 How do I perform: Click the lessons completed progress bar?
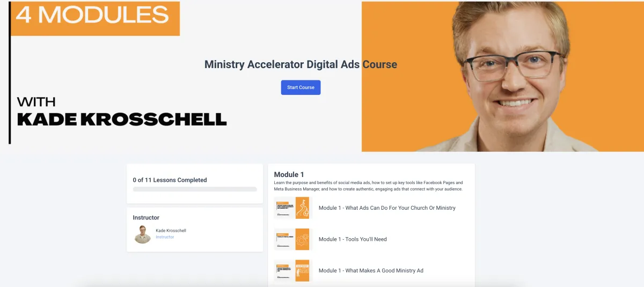tap(195, 189)
